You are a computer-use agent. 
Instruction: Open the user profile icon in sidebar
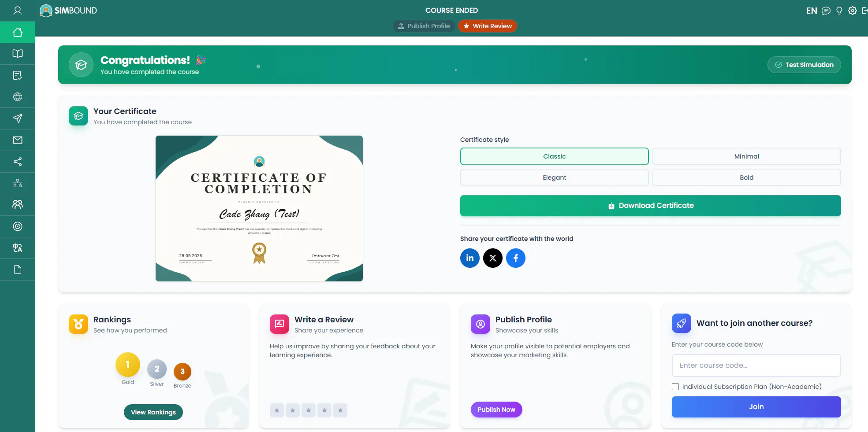(x=18, y=11)
